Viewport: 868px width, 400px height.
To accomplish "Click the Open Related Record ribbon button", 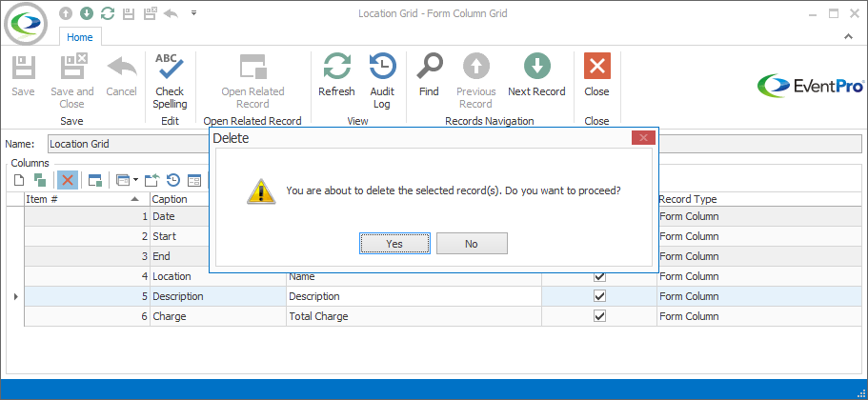I will pyautogui.click(x=252, y=82).
